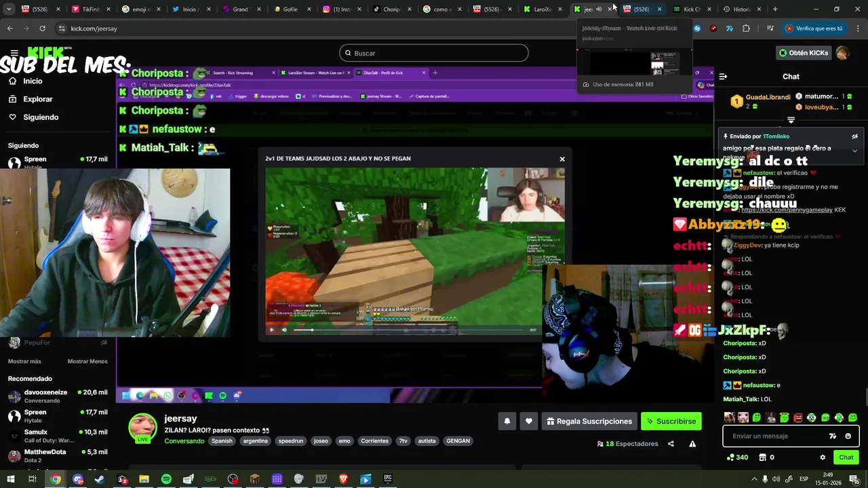Follow jeersay with the heart button
Image resolution: width=868 pixels, height=488 pixels.
pos(528,421)
